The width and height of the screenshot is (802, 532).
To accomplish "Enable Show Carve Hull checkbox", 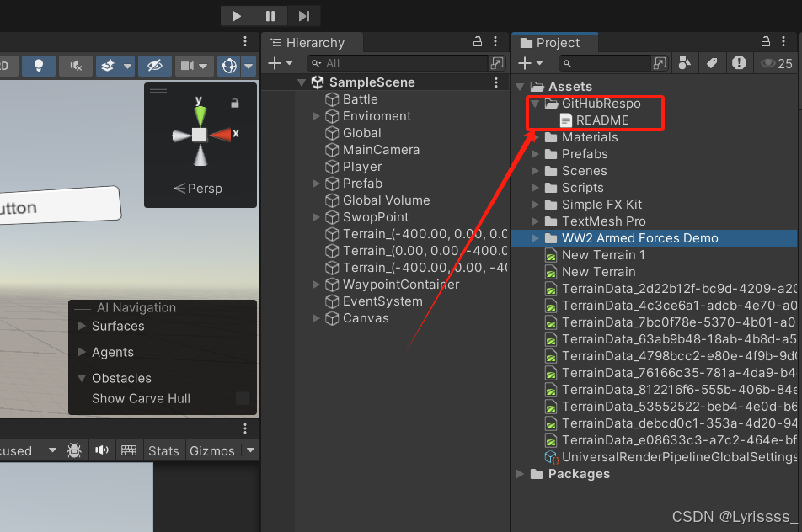I will [243, 398].
